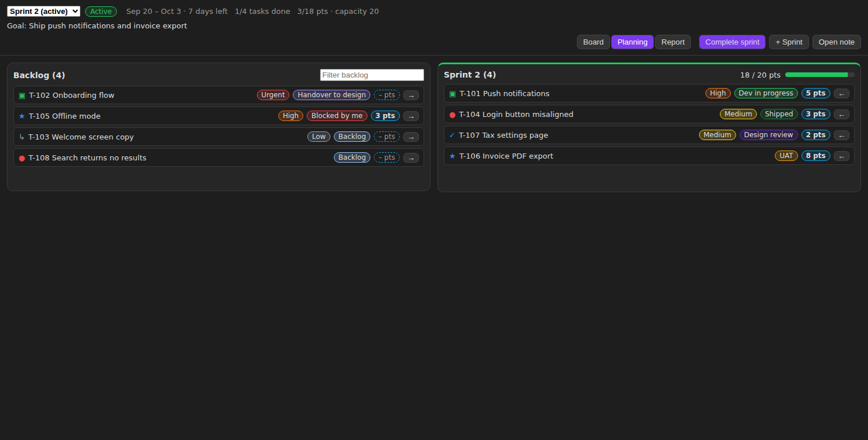The width and height of the screenshot is (868, 440).
Task: Click the Filter backlog search field
Action: click(372, 75)
